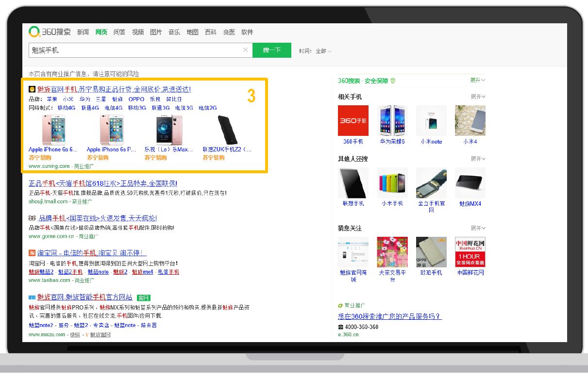588x378 pixels.
Task: Click the green 官网 badge
Action: (x=143, y=297)
